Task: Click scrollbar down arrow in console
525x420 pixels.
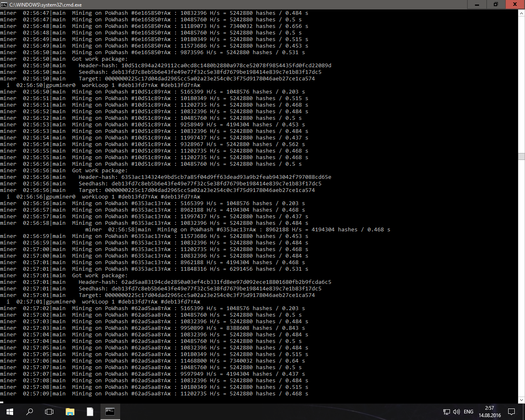Action: pyautogui.click(x=521, y=400)
